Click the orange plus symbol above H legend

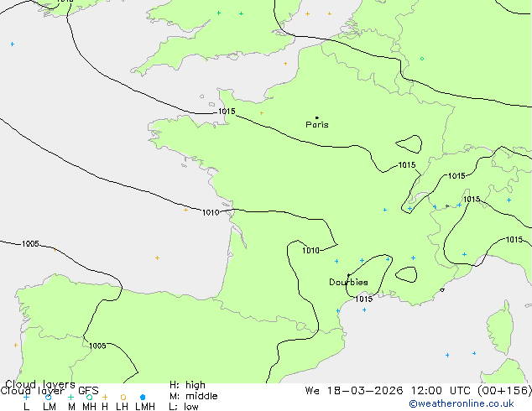coord(105,397)
